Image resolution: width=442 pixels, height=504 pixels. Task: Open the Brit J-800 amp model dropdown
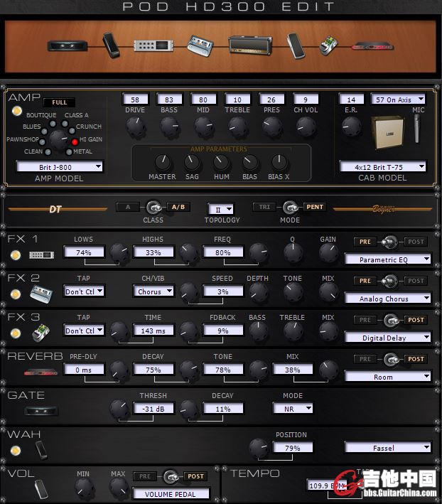pyautogui.click(x=60, y=167)
